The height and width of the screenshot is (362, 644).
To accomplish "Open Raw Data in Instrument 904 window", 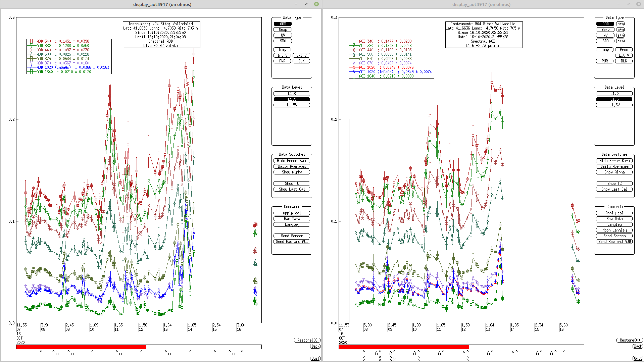I will pos(614,219).
